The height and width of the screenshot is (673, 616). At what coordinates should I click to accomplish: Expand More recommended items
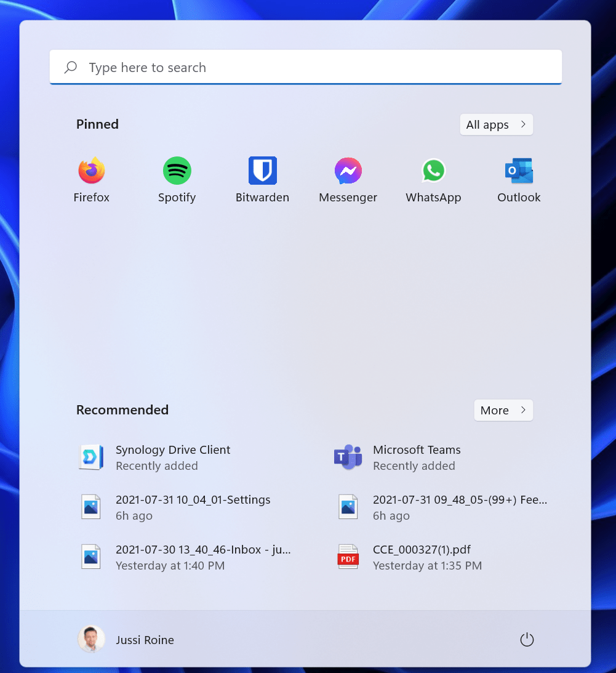pyautogui.click(x=503, y=410)
